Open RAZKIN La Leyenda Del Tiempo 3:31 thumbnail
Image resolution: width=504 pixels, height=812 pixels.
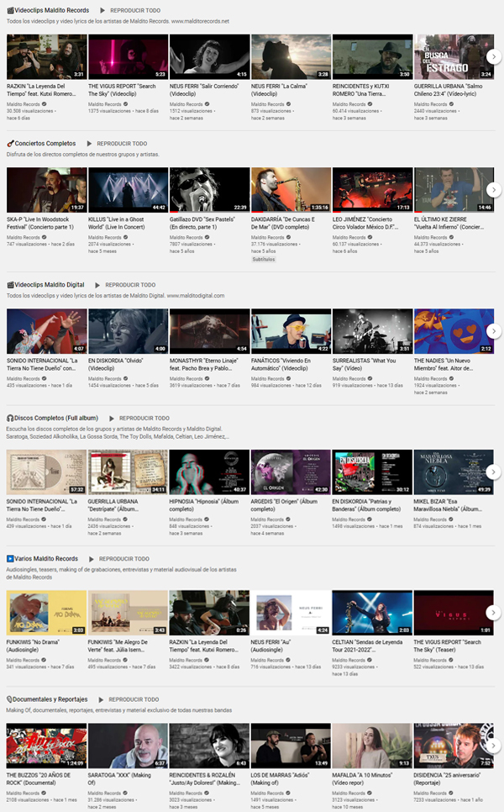coord(46,56)
